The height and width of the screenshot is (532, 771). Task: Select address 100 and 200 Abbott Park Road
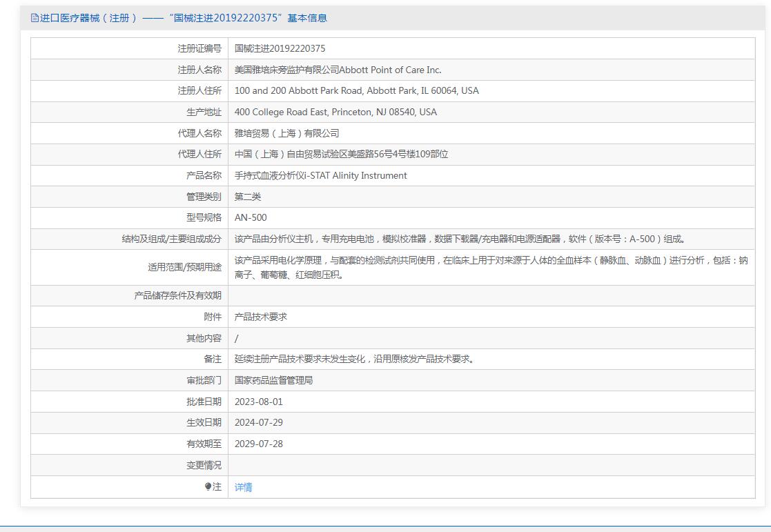tap(298, 90)
